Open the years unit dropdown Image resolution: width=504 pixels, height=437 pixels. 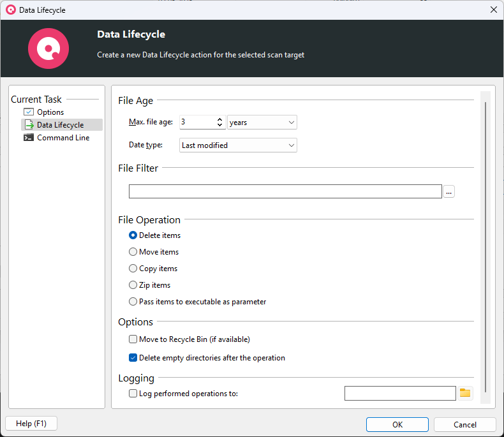click(262, 122)
